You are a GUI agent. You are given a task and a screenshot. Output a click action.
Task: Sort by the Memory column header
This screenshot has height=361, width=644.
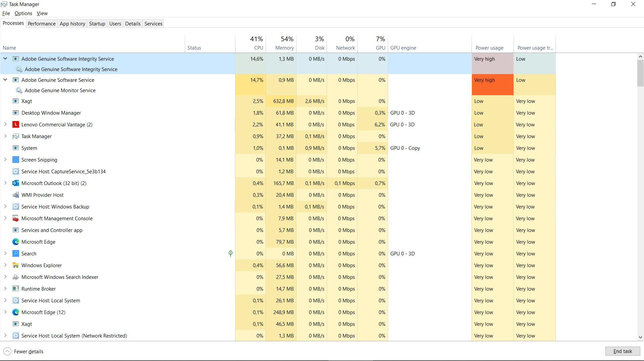coord(281,43)
